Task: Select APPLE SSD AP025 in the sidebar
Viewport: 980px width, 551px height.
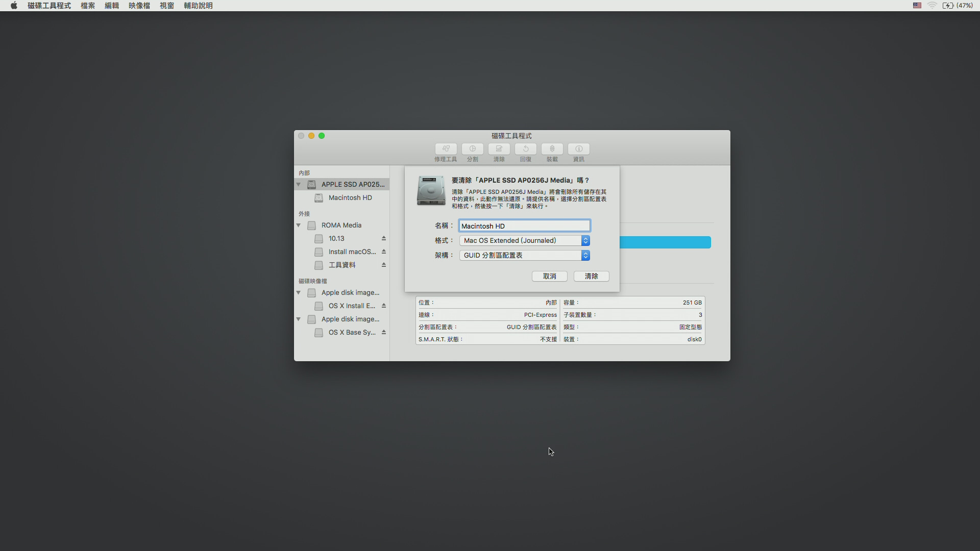Action: [x=342, y=184]
